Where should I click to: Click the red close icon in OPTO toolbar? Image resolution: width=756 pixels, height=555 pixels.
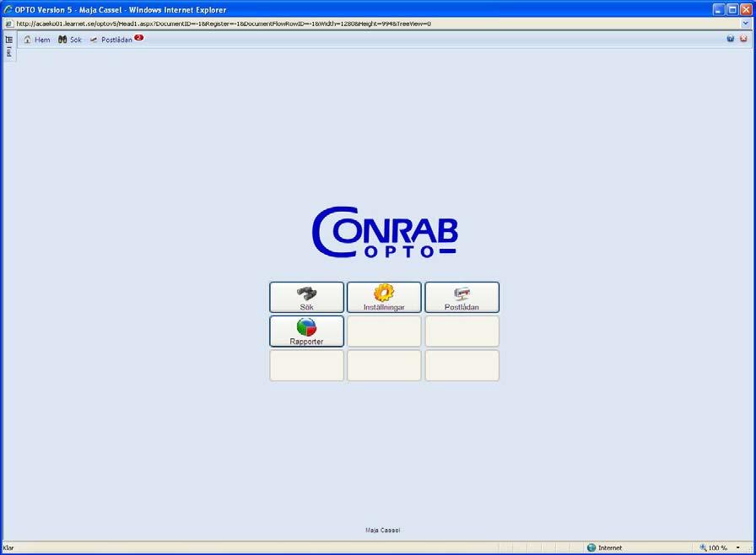(743, 39)
